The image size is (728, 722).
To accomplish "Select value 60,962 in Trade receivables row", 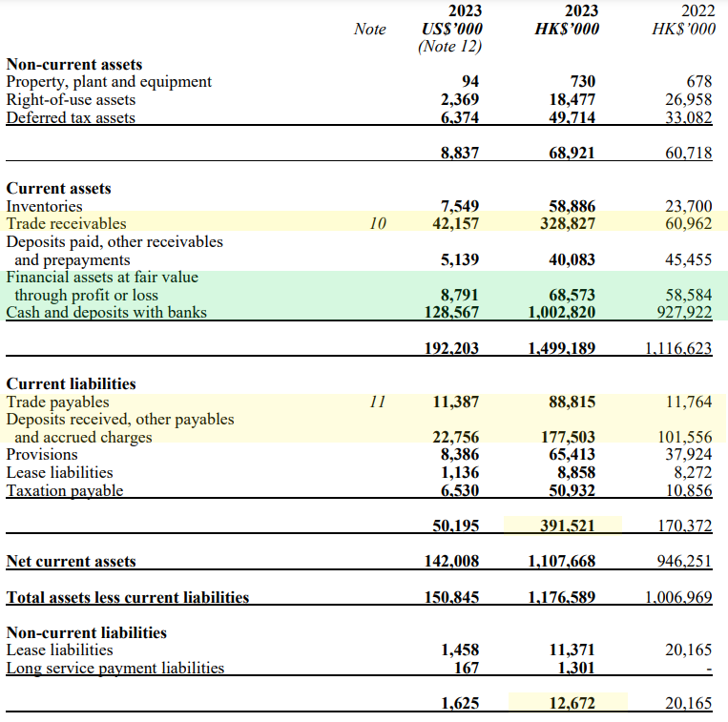I will [x=689, y=223].
